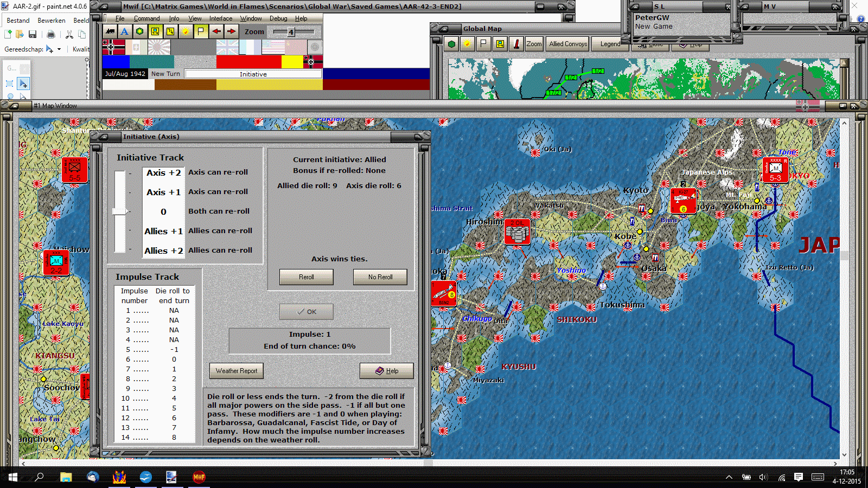Select the Soviet flag in power row

pos(296,47)
